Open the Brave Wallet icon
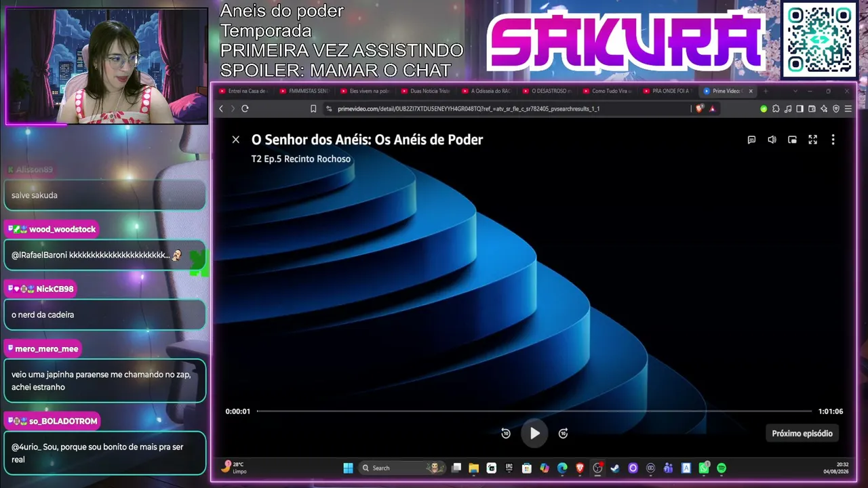Image resolution: width=868 pixels, height=488 pixels. 812,108
